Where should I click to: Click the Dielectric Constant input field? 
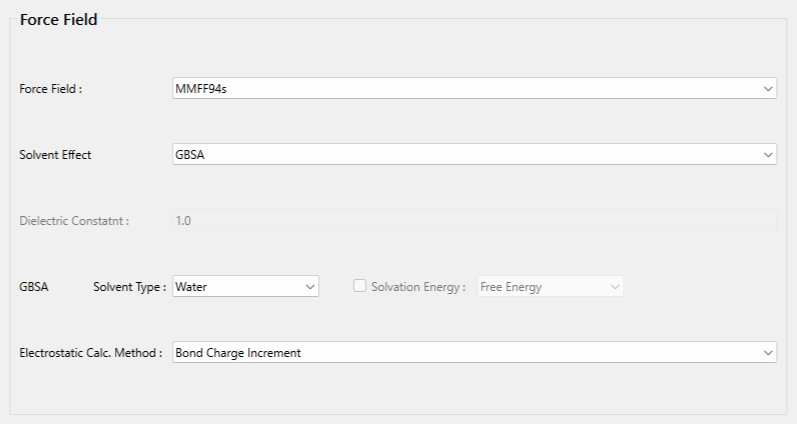[x=474, y=220]
